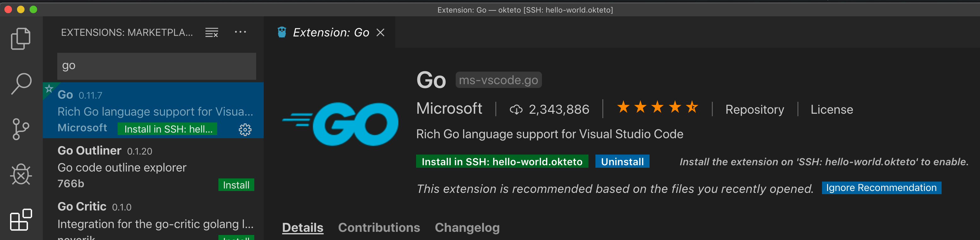Switch to the Contributions tab

(379, 227)
